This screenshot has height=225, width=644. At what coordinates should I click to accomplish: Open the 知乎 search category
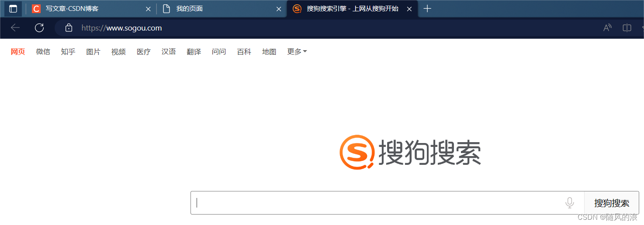pyautogui.click(x=68, y=51)
